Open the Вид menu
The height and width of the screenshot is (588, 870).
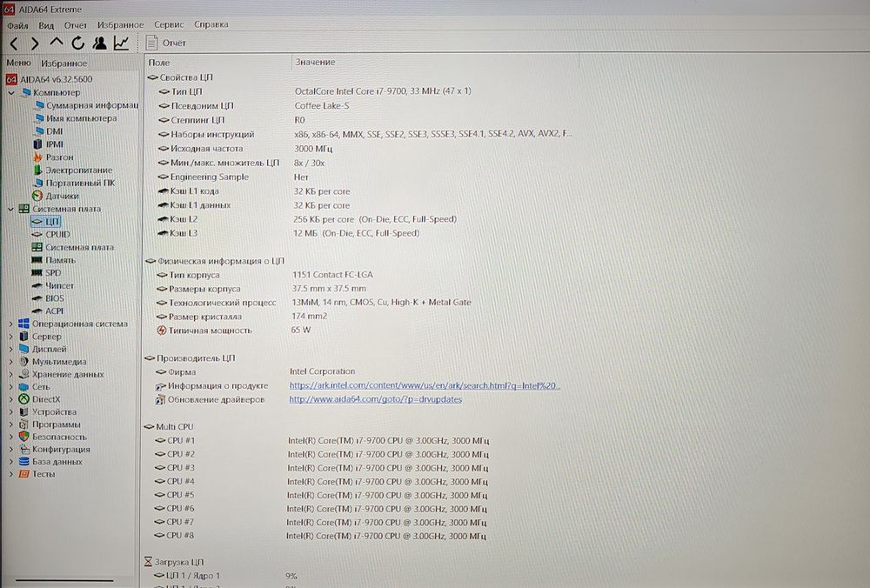pos(46,25)
